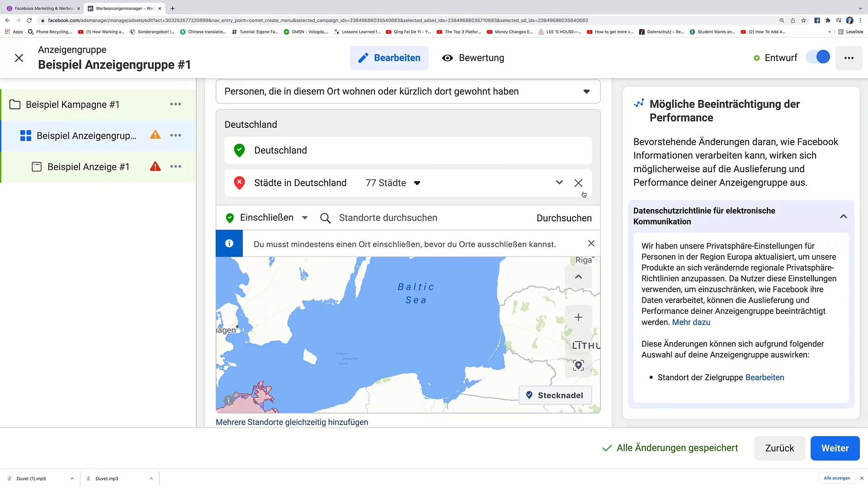Open the 'Personen, die in diesem Ort wohnen' dropdown
The width and height of the screenshot is (868, 488).
408,91
